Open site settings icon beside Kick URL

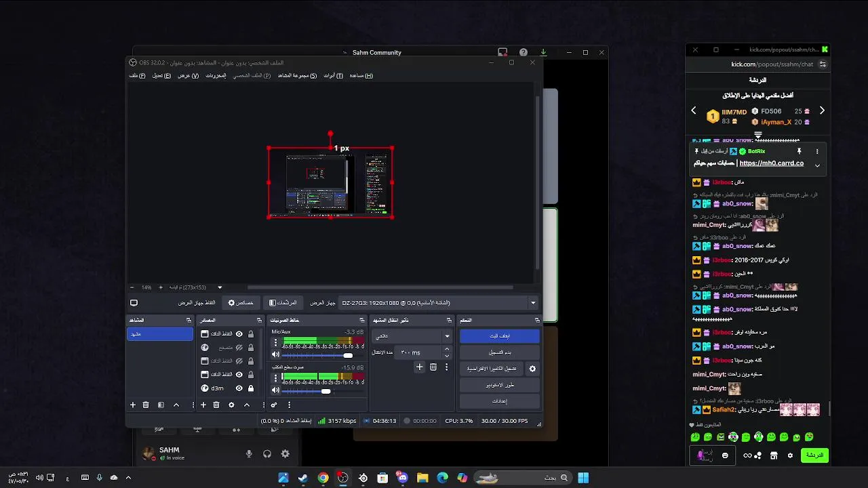coord(823,64)
